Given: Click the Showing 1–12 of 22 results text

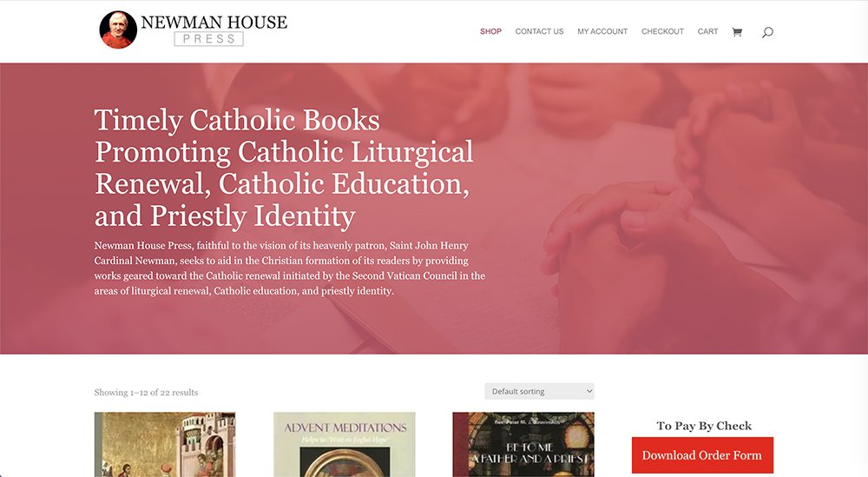Looking at the screenshot, I should point(146,392).
